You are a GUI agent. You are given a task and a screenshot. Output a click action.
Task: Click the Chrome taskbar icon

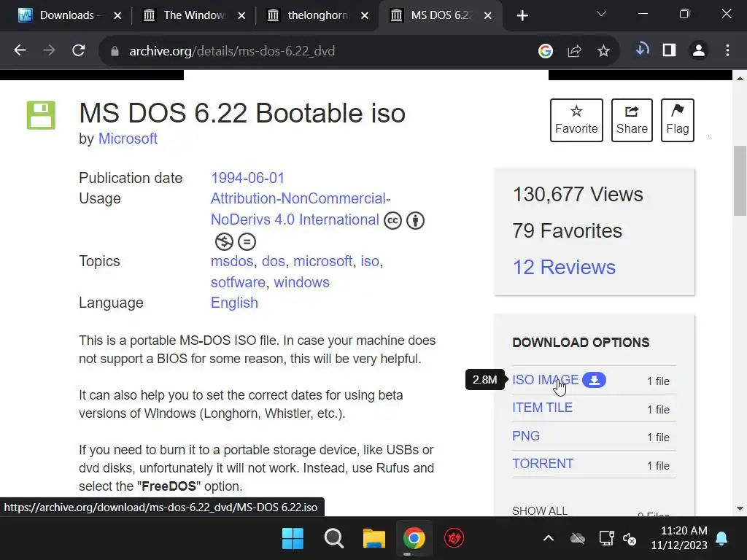coord(414,539)
